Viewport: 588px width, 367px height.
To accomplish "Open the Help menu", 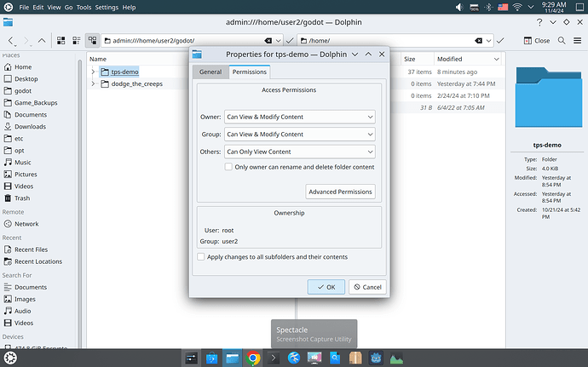I will point(129,7).
